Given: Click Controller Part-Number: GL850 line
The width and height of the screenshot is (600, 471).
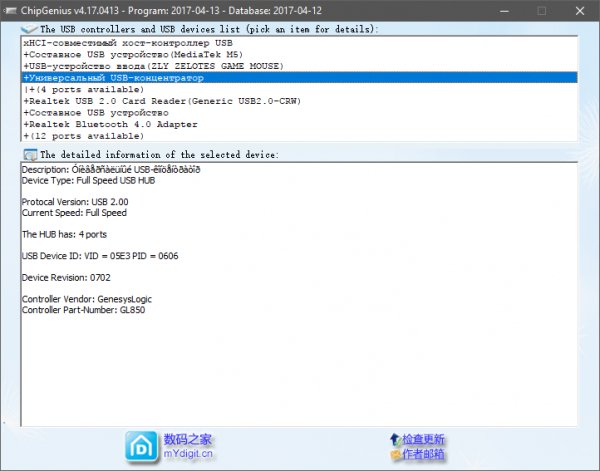Looking at the screenshot, I should (83, 310).
